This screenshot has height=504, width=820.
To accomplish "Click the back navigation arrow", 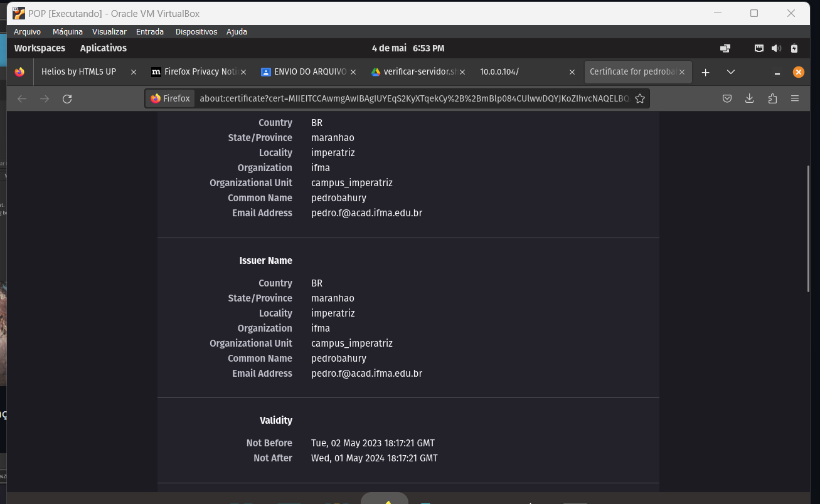I will (x=23, y=98).
